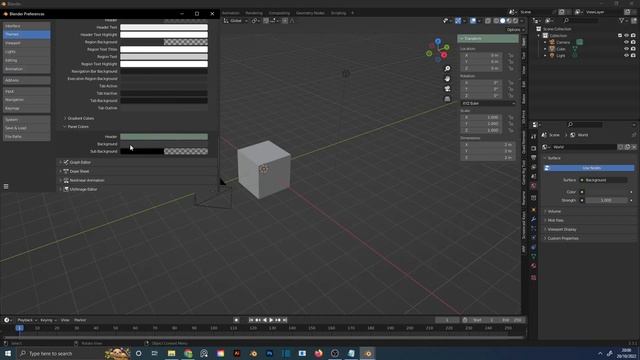Screen dimensions: 640x360
Task: Click the Navigation Bar Background swatch
Action: [x=164, y=71]
